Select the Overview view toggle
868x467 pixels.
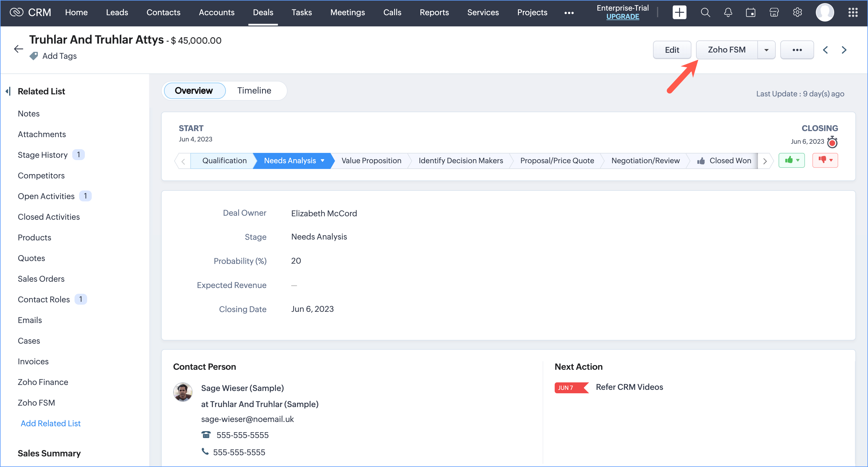click(x=194, y=90)
